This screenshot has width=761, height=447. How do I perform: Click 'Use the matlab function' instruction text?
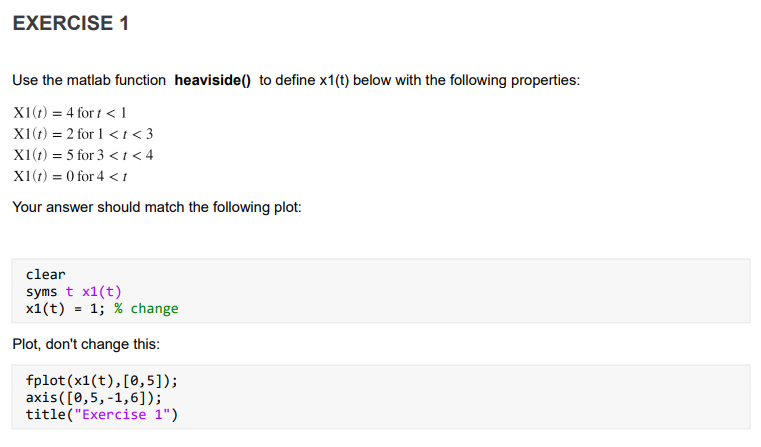pyautogui.click(x=89, y=80)
